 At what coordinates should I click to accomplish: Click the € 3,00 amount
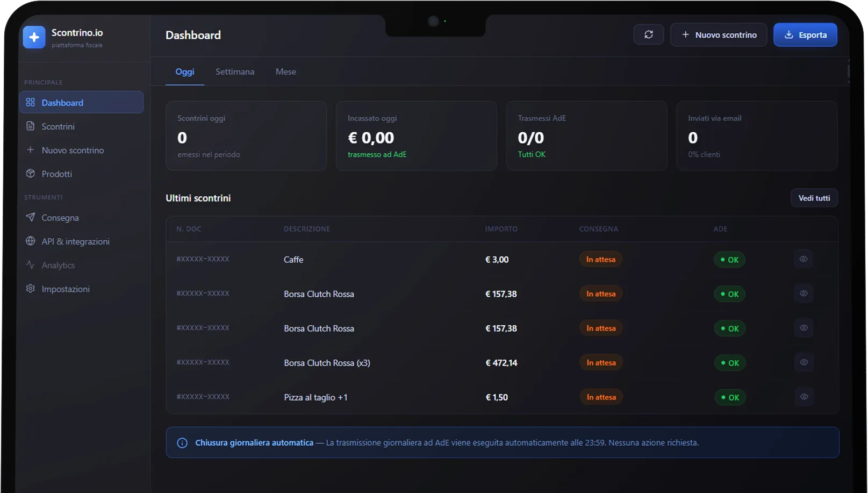coord(497,260)
